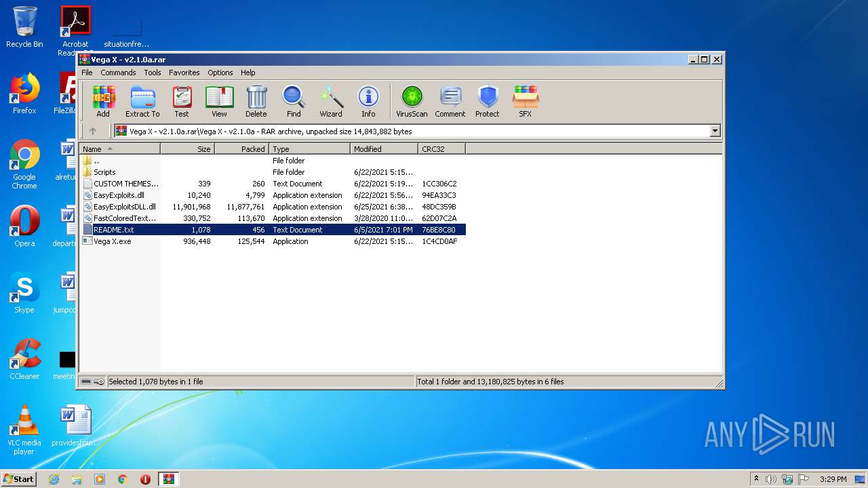
Task: Open the Commands menu
Action: (x=118, y=73)
